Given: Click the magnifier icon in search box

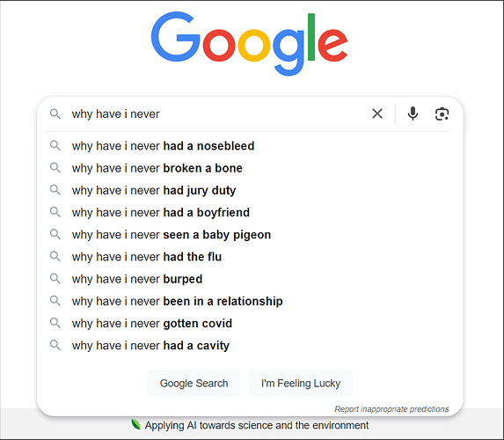Looking at the screenshot, I should 55,114.
